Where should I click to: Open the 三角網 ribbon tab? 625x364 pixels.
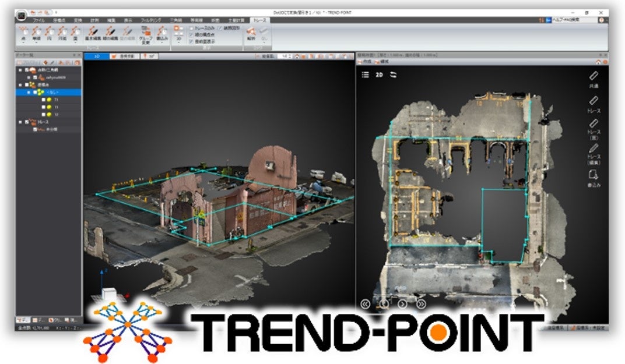pos(176,20)
